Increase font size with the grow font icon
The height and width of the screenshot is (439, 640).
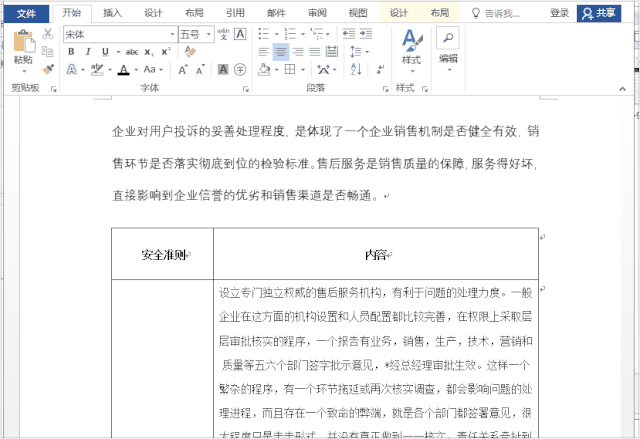pyautogui.click(x=183, y=70)
